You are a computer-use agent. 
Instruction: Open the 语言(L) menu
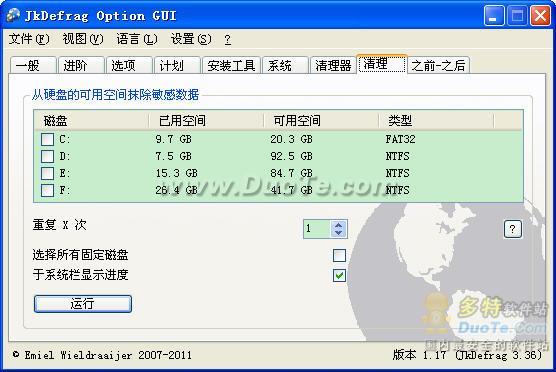pos(137,39)
